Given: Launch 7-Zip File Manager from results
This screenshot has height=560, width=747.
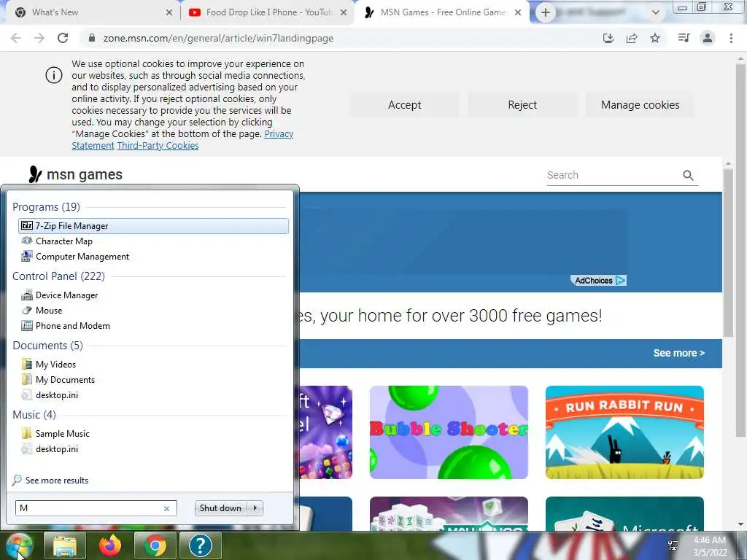Looking at the screenshot, I should (153, 226).
